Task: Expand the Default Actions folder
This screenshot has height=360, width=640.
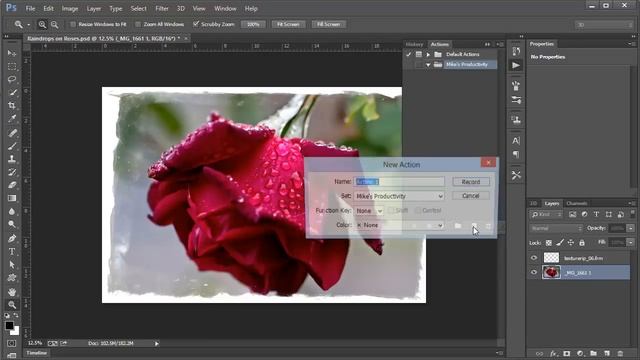Action: (x=428, y=54)
